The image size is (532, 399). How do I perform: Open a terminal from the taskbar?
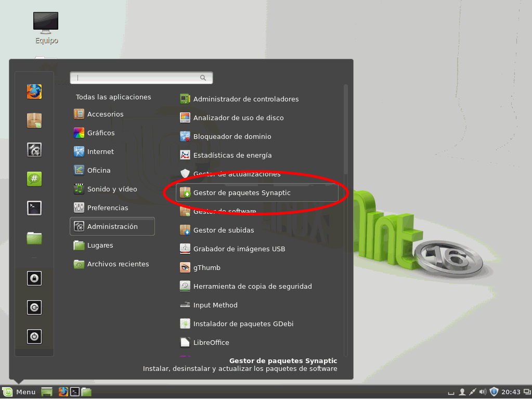(74, 392)
